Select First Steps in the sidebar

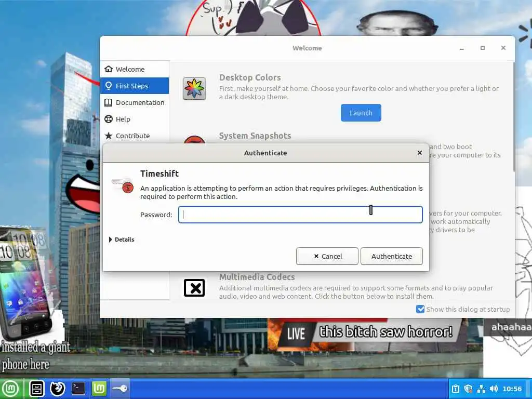coord(135,86)
